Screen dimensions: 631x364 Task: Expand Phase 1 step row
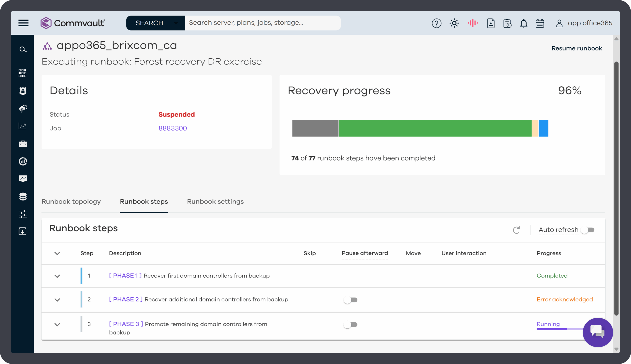[x=57, y=276]
